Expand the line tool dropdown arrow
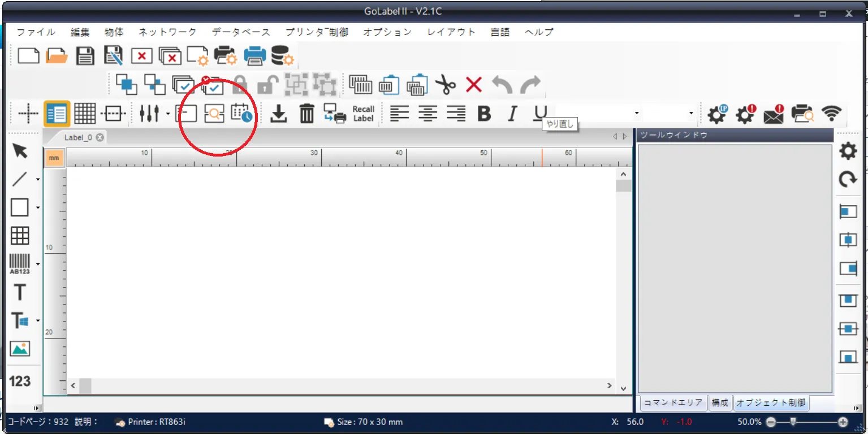Screen dimensions: 868x434 click(x=38, y=180)
